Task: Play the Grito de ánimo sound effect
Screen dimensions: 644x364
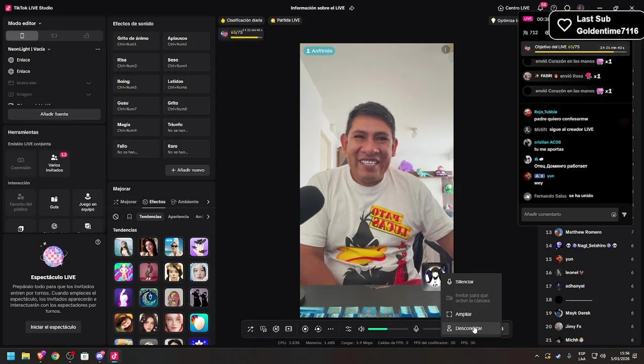Action: tap(136, 41)
